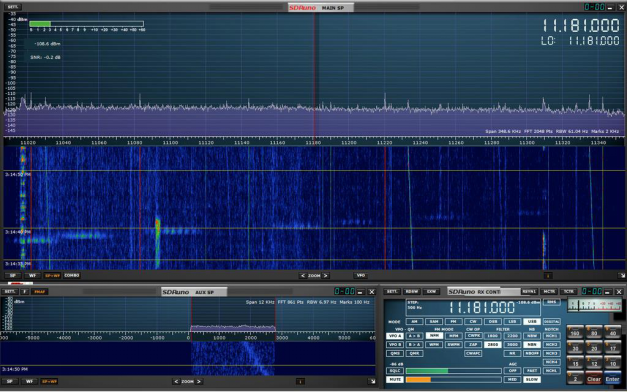
Task: Select the 160 meter band keypad button
Action: [x=576, y=332]
